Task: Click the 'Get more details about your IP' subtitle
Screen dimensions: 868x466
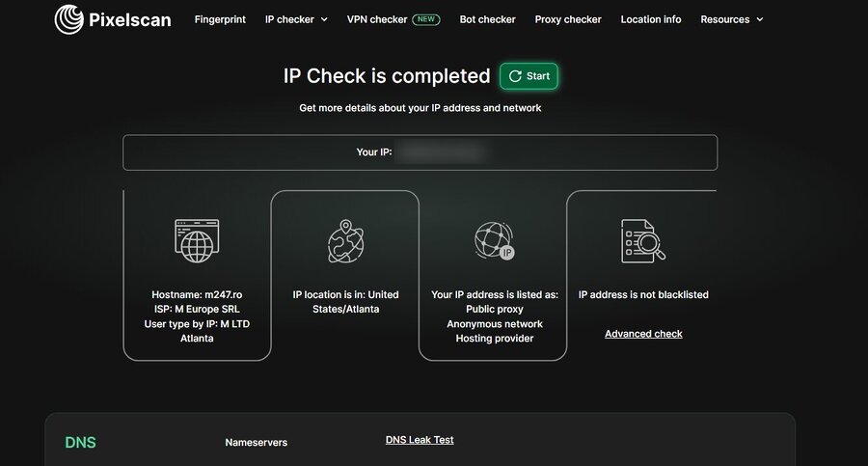Action: 420,108
